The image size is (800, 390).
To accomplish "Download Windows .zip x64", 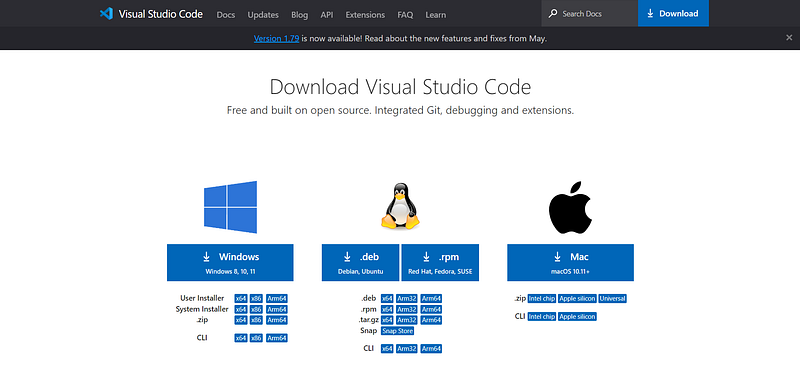I will coord(241,320).
